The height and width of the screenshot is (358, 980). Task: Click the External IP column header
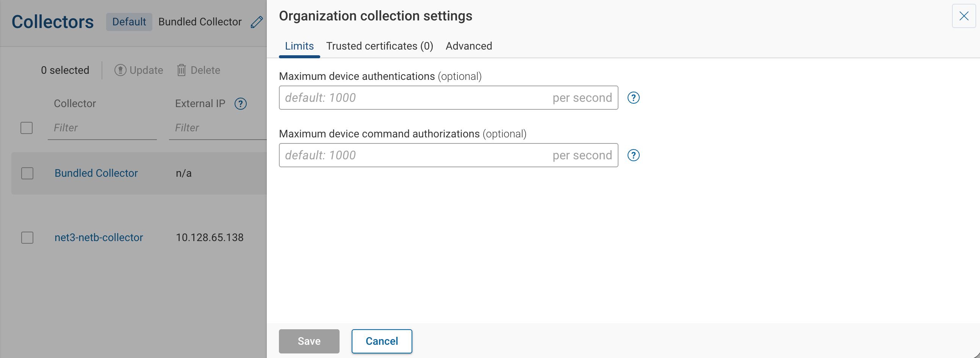[x=200, y=103]
